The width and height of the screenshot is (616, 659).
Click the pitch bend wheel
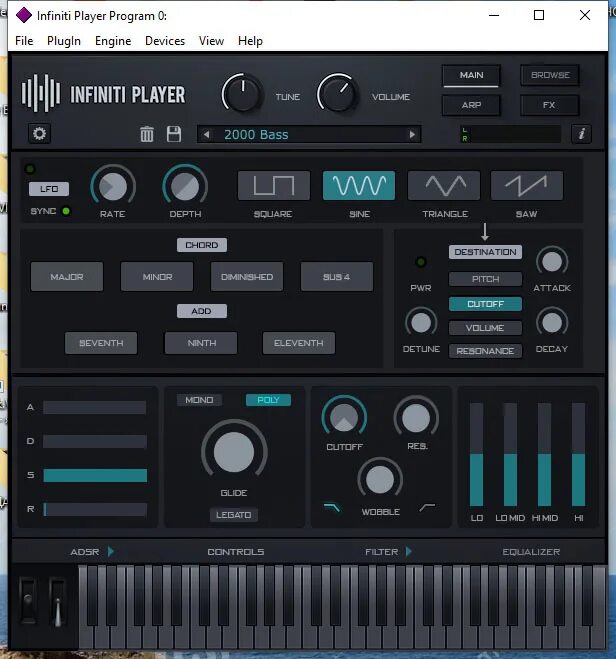tap(28, 601)
